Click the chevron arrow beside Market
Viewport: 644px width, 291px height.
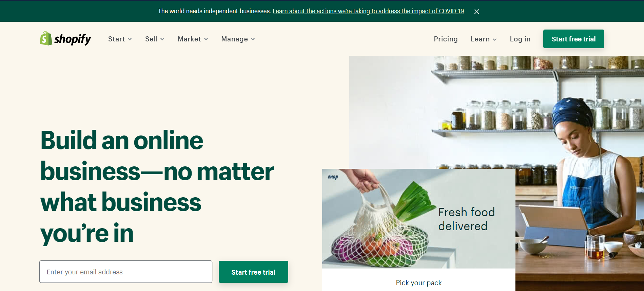pyautogui.click(x=206, y=39)
